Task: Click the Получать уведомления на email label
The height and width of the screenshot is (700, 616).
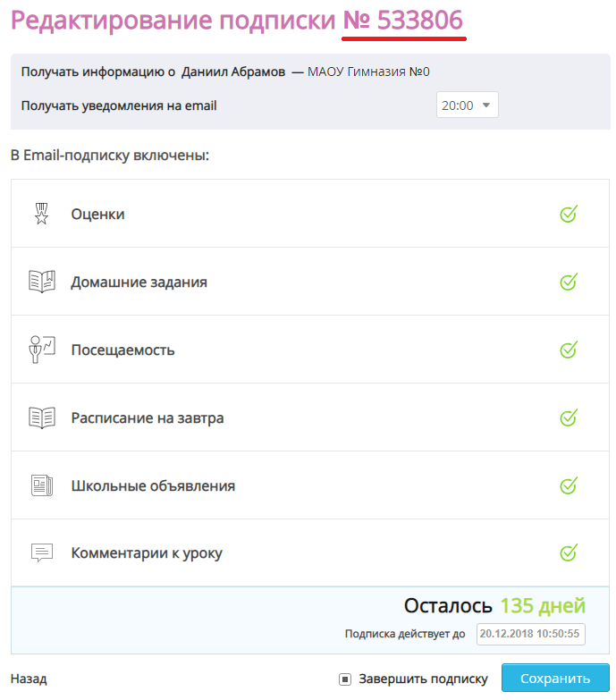Action: pos(119,105)
